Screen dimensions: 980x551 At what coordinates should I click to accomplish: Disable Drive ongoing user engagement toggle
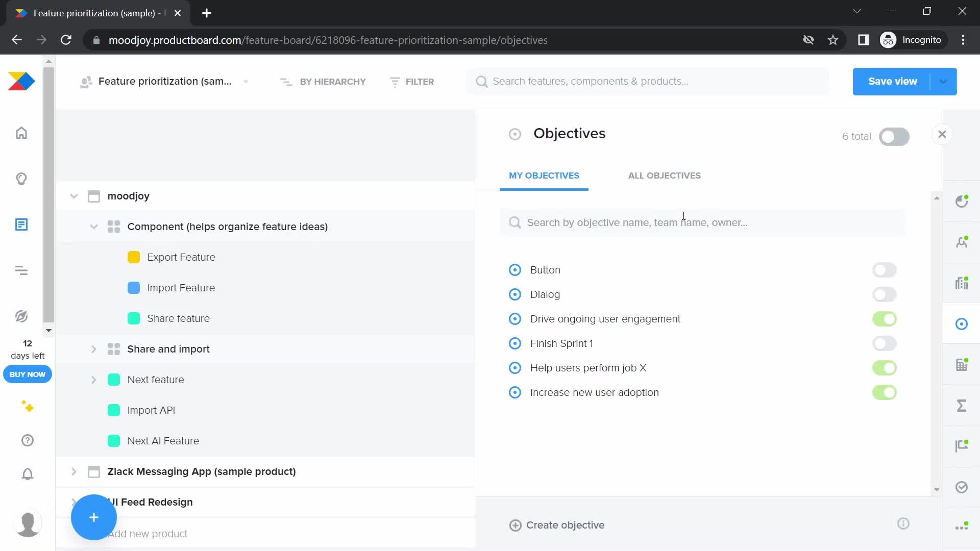coord(885,319)
